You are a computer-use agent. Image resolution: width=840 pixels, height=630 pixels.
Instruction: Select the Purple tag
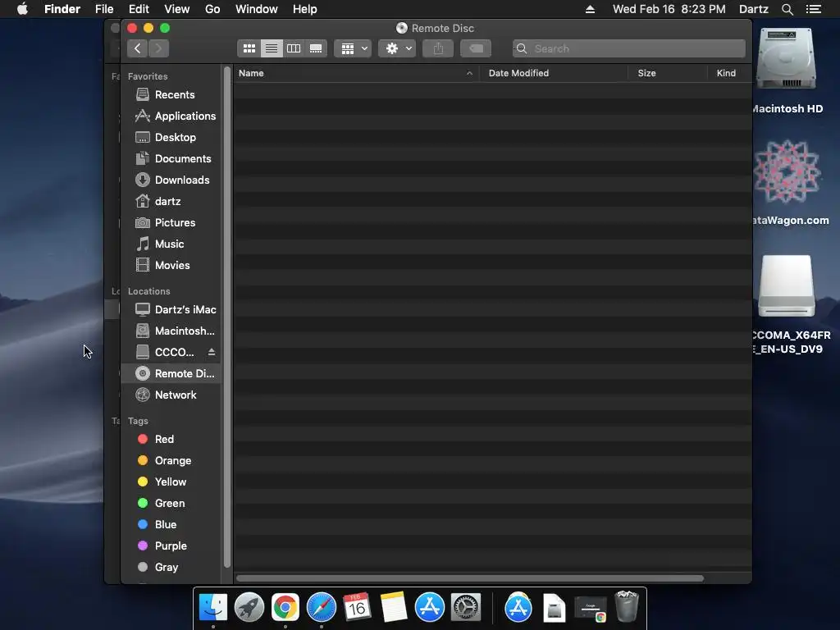tap(171, 546)
